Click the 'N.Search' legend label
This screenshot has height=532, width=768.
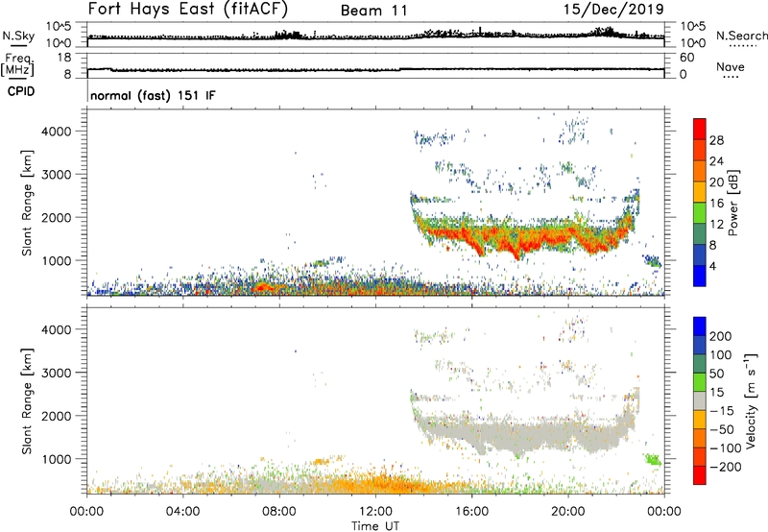coord(741,36)
